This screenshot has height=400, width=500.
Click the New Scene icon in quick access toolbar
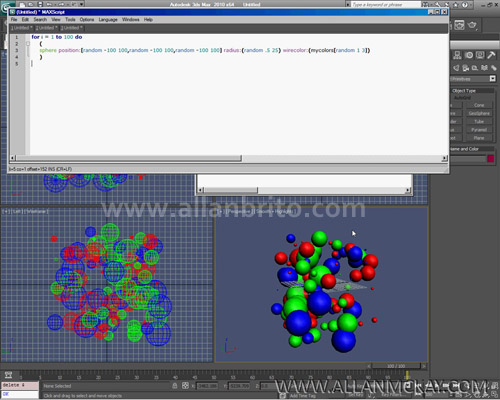tap(23, 4)
